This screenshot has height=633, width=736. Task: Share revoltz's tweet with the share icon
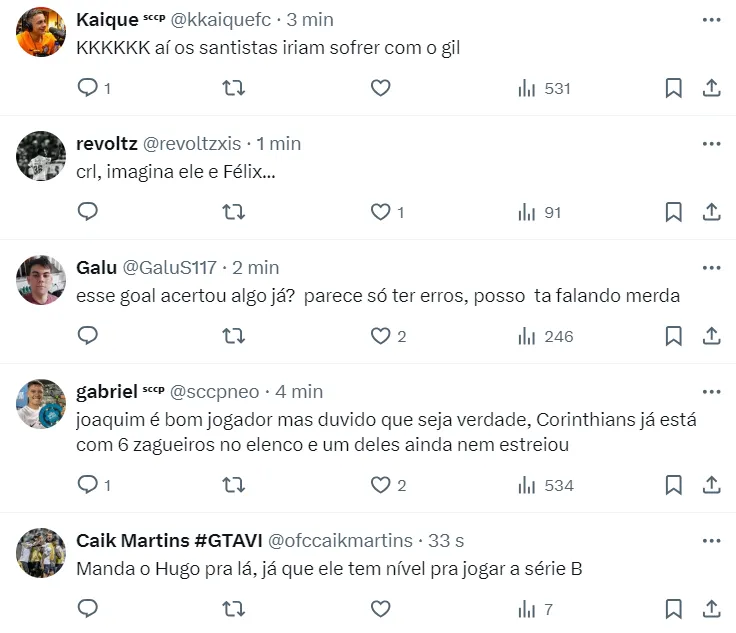711,212
